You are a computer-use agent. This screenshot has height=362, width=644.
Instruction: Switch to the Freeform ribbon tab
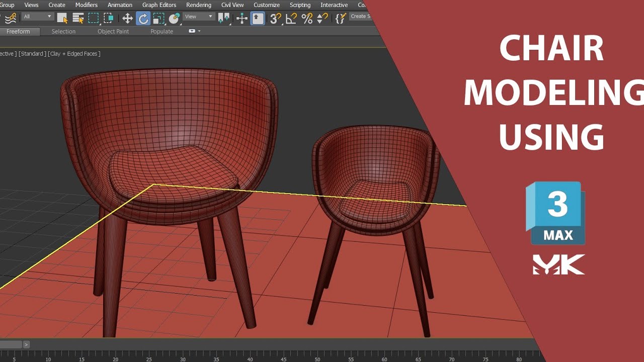click(x=18, y=31)
